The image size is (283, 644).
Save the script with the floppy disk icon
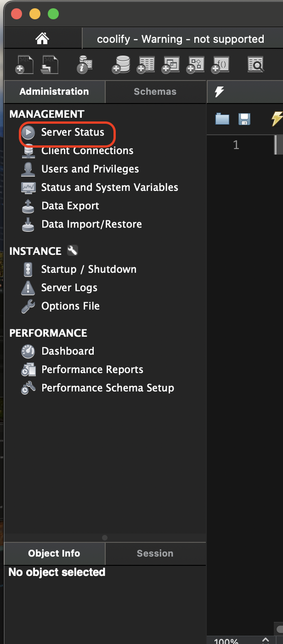point(244,120)
